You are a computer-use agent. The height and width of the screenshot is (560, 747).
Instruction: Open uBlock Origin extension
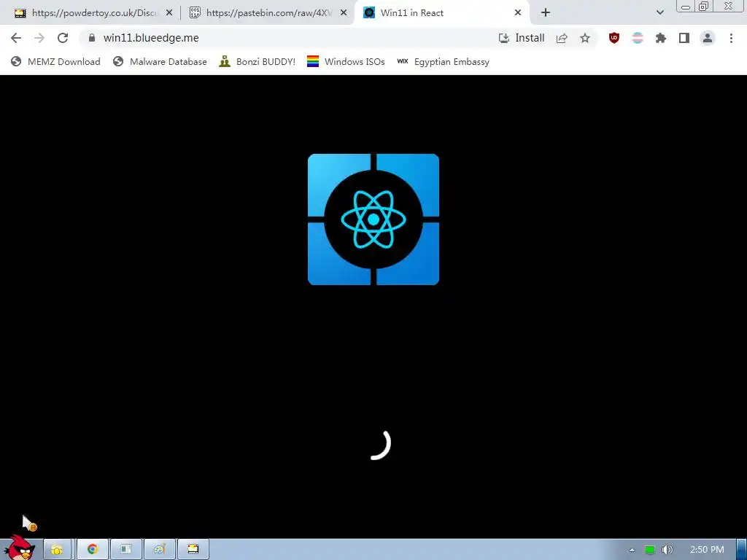pyautogui.click(x=614, y=38)
